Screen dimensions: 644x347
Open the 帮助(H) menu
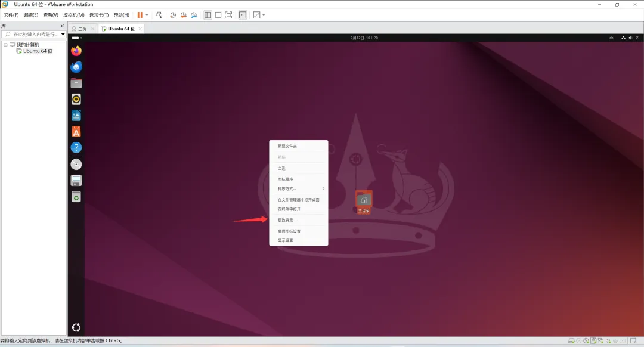[121, 15]
